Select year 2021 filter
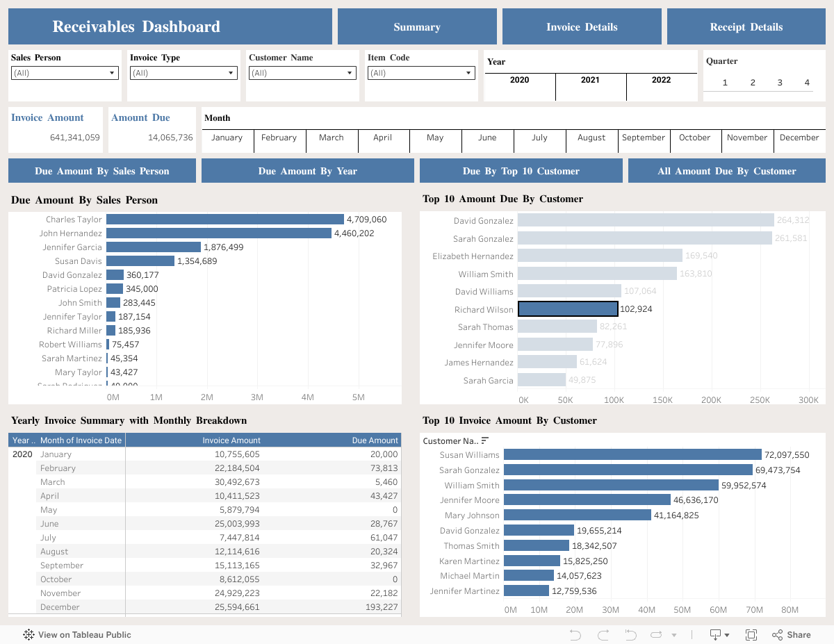This screenshot has height=644, width=834. tap(590, 80)
